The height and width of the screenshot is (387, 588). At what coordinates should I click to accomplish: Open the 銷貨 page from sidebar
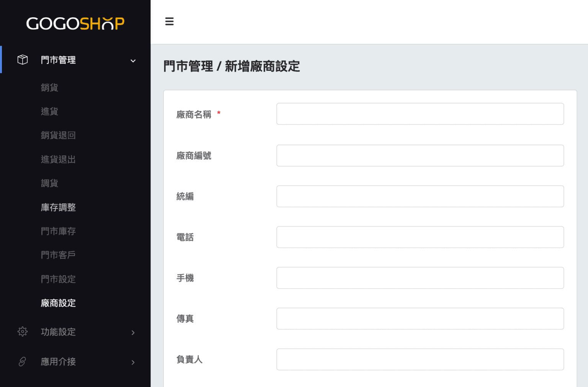click(50, 87)
